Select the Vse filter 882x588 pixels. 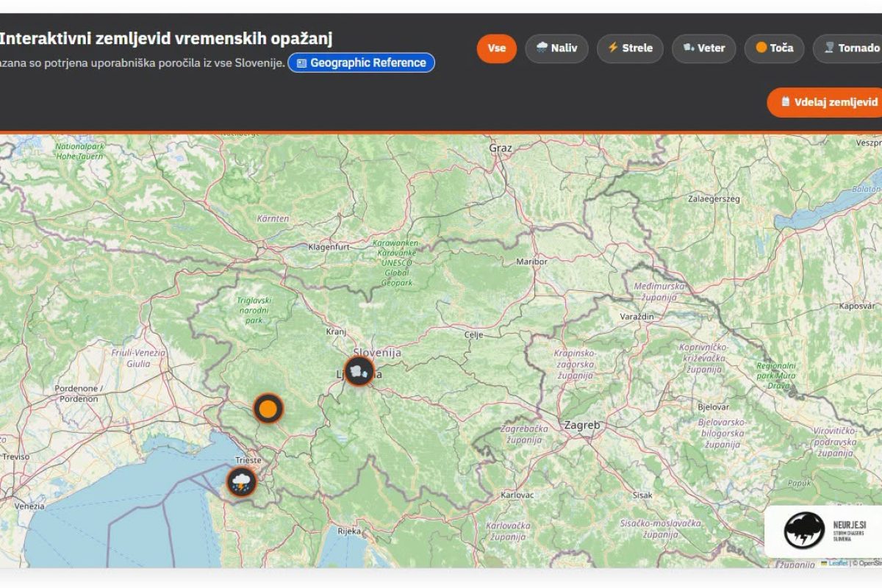click(x=497, y=49)
